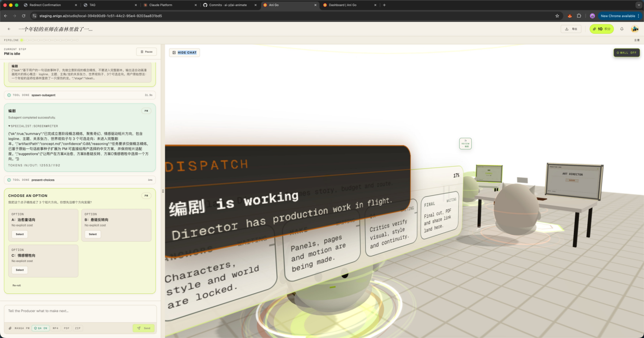Open a new browser tab
The height and width of the screenshot is (338, 644).
(384, 5)
